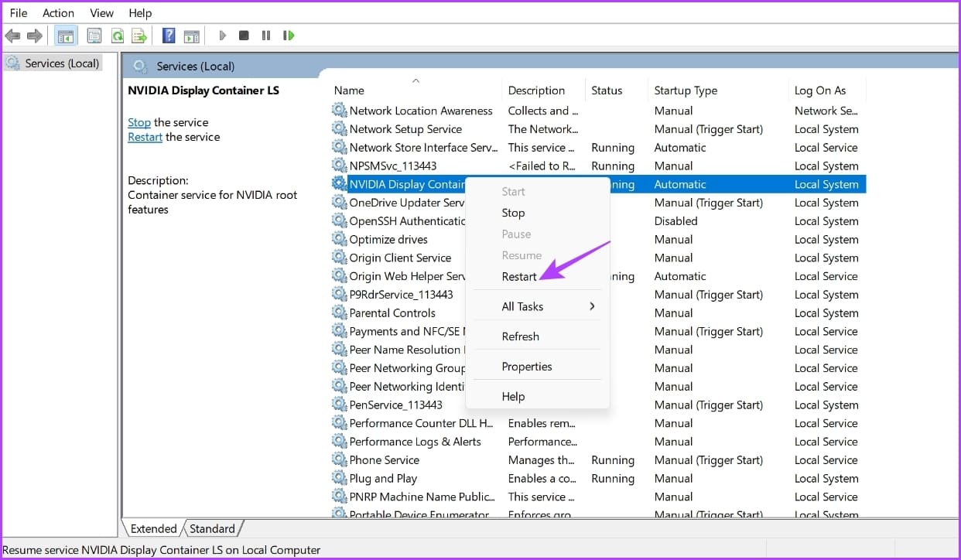Click gear icon of Performance Logs & Alerts
The height and width of the screenshot is (560, 961).
click(339, 442)
